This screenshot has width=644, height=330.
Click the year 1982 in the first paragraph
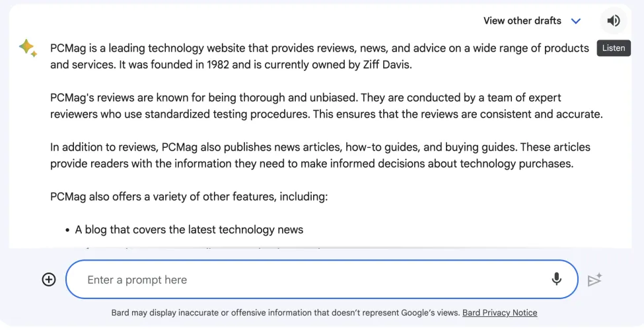tap(219, 65)
